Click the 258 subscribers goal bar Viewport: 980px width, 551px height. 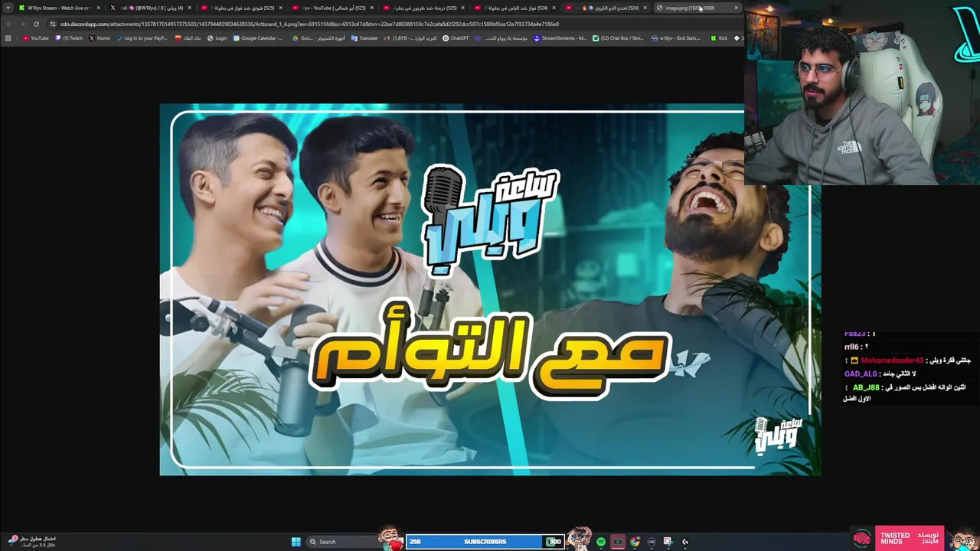coord(485,542)
